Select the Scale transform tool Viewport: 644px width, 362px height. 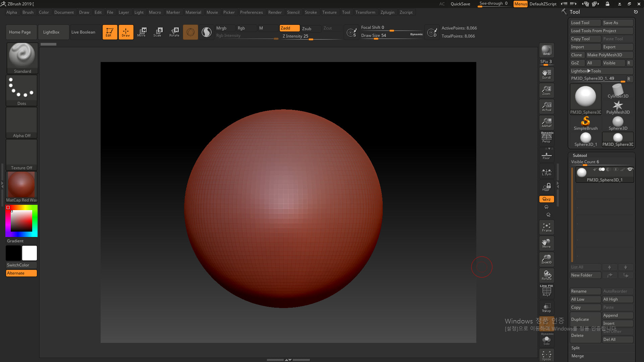[157, 32]
